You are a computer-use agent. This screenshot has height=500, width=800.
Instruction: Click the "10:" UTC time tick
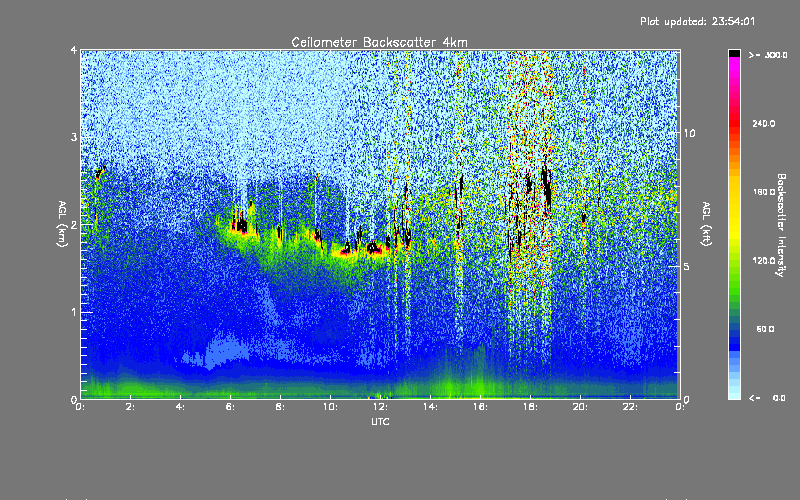pos(330,407)
